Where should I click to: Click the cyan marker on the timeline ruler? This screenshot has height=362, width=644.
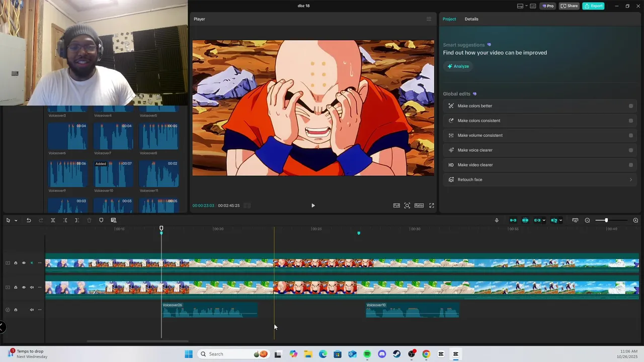(359, 233)
